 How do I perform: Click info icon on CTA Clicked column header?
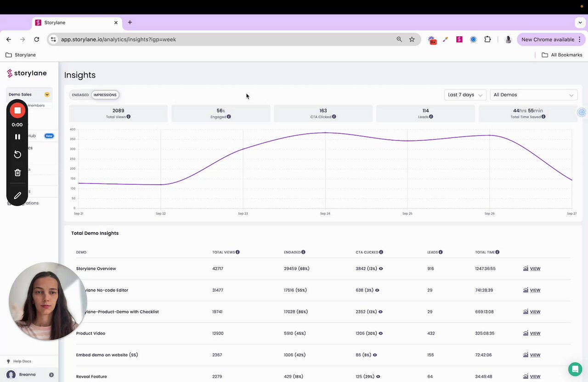[x=381, y=252]
